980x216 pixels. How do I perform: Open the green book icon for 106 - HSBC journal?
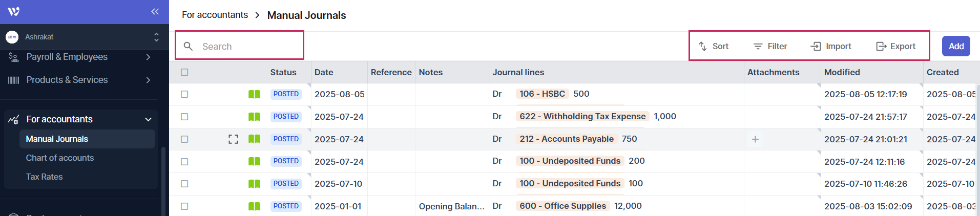click(x=254, y=94)
